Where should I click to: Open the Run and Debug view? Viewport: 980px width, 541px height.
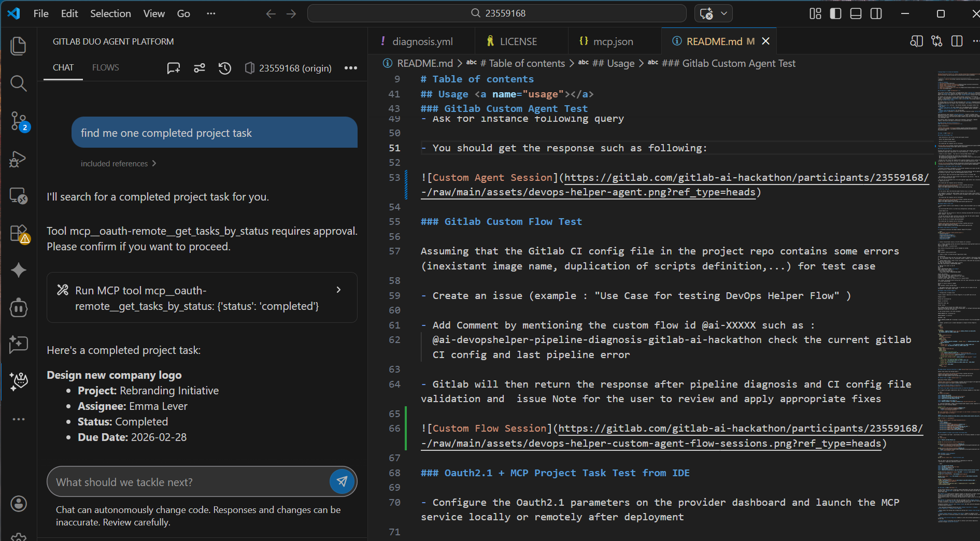(19, 159)
